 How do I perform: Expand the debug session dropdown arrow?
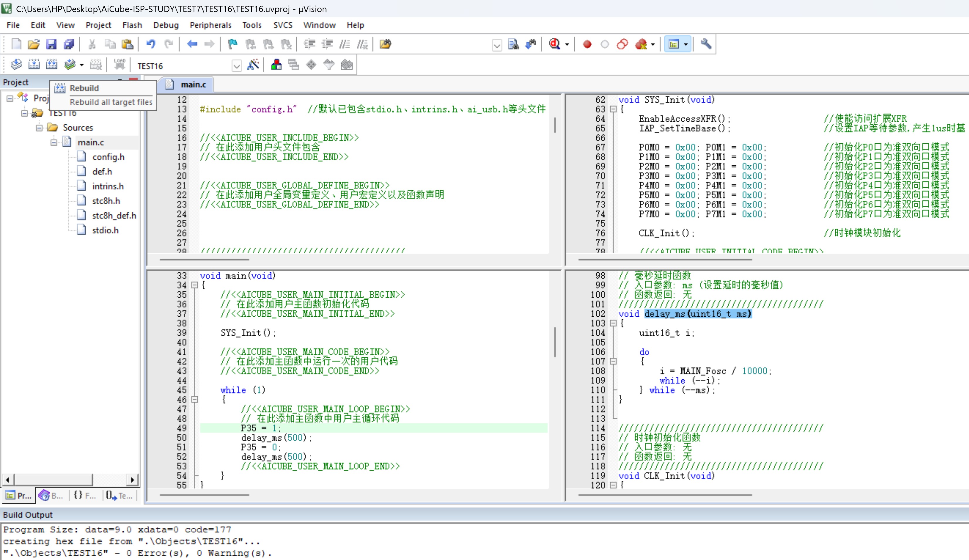(567, 45)
